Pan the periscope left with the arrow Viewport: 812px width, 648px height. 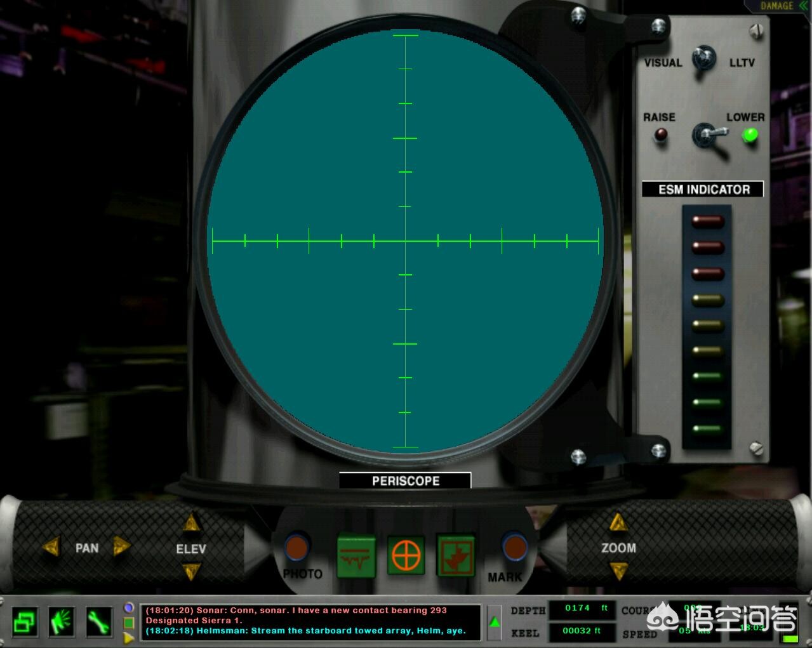point(51,546)
